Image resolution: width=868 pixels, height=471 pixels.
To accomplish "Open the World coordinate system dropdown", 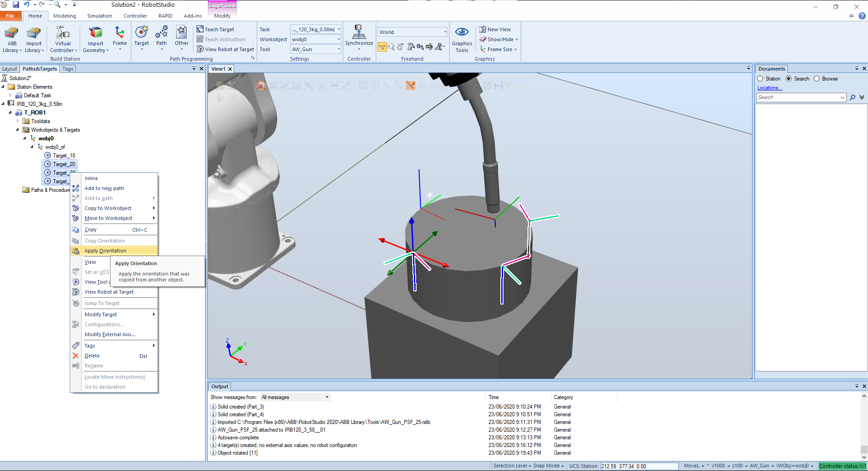I will 445,32.
